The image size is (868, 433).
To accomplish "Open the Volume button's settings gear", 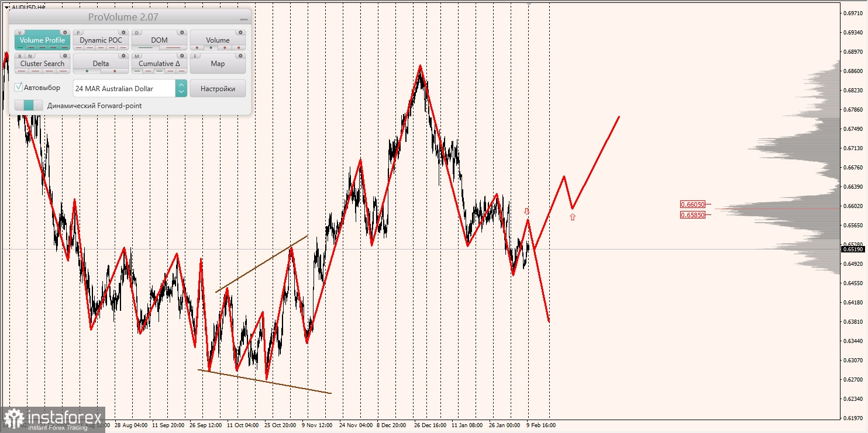I will point(240,32).
